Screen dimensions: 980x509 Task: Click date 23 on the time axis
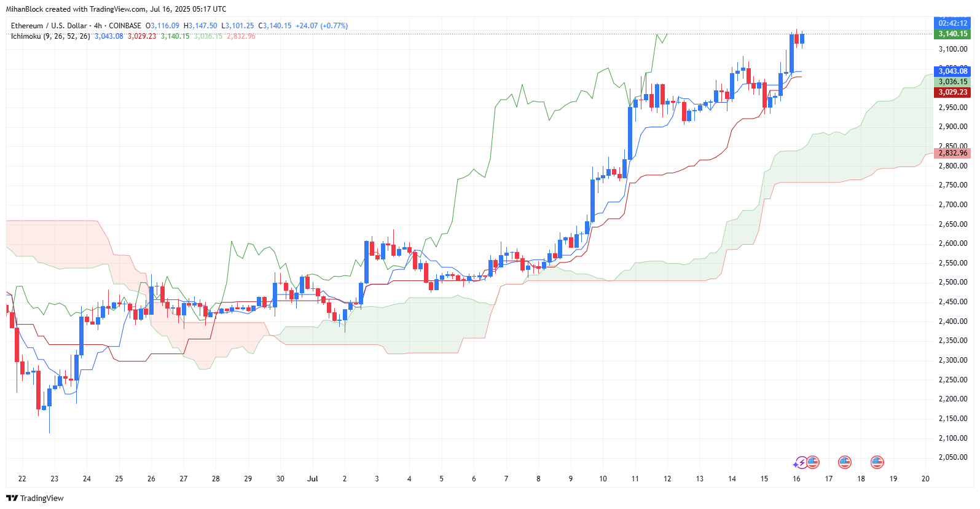coord(55,479)
